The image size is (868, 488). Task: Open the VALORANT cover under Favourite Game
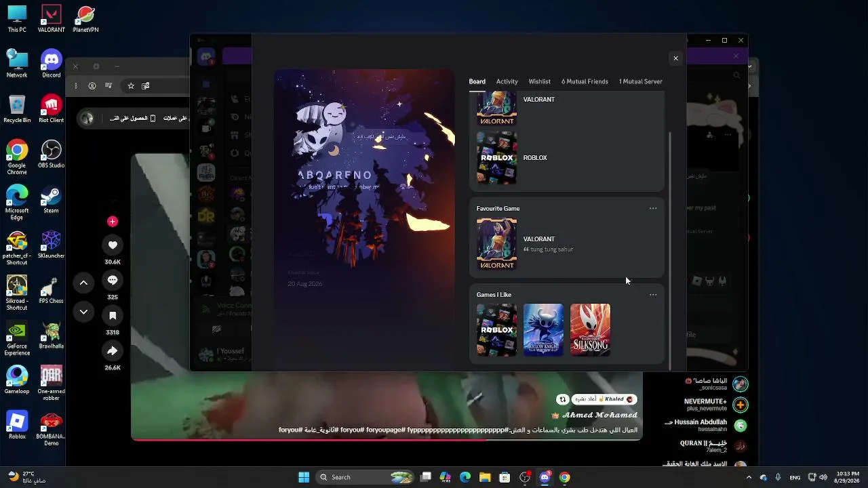496,243
